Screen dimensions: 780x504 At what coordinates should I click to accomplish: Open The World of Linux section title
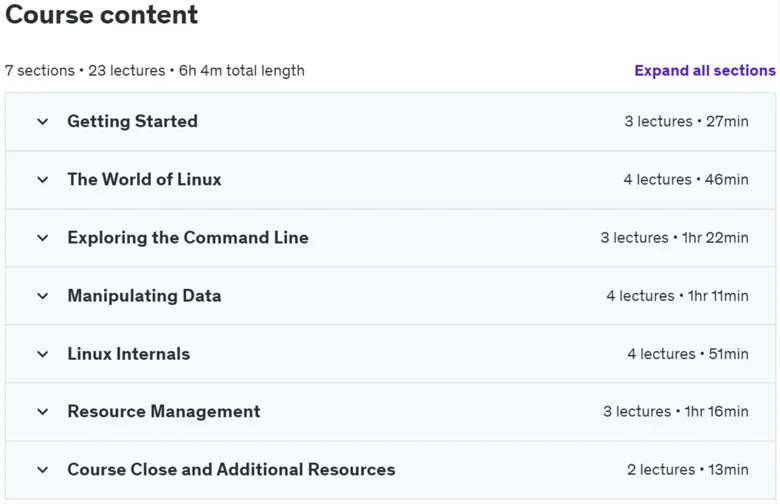(144, 180)
